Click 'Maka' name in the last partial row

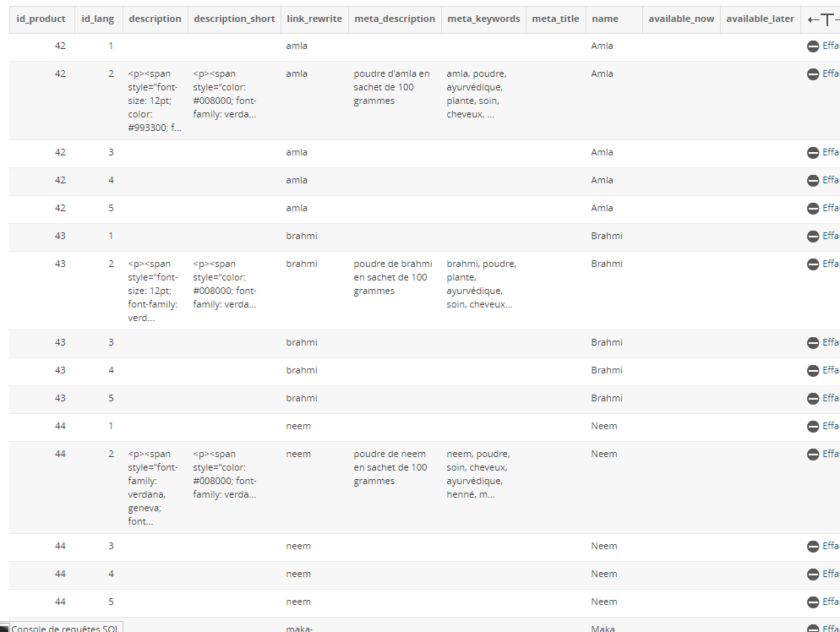pos(603,629)
